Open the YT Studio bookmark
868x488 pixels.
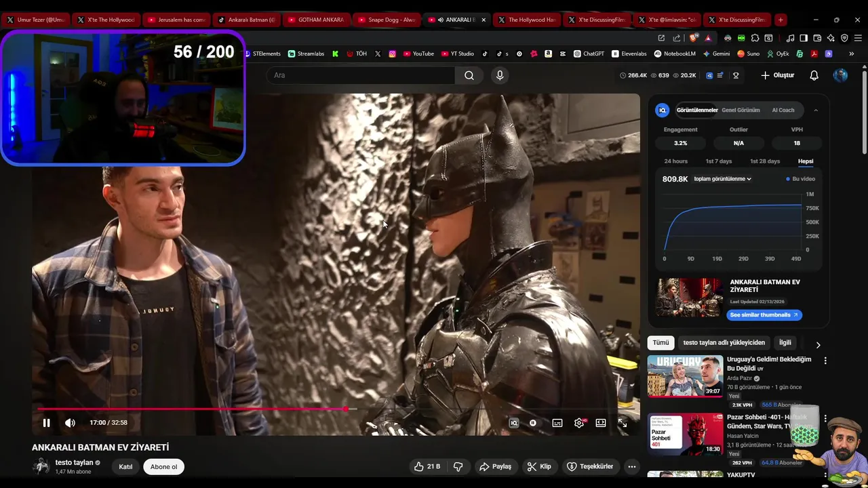[457, 54]
